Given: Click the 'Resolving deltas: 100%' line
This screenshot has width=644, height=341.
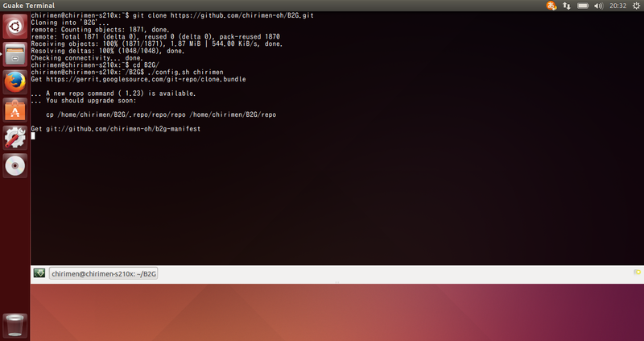Looking at the screenshot, I should [108, 51].
